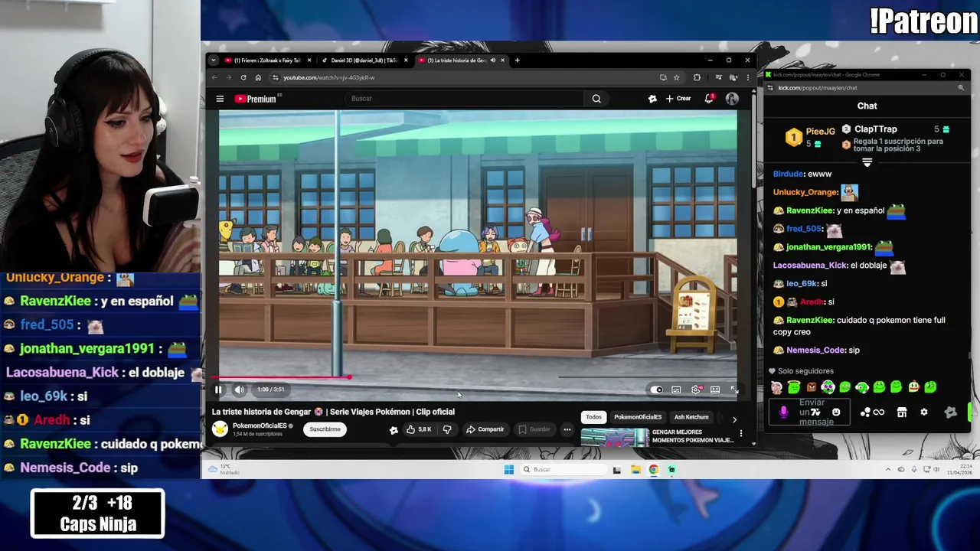Click the Solo seguidores chat notice
This screenshot has width=980, height=551.
point(802,371)
